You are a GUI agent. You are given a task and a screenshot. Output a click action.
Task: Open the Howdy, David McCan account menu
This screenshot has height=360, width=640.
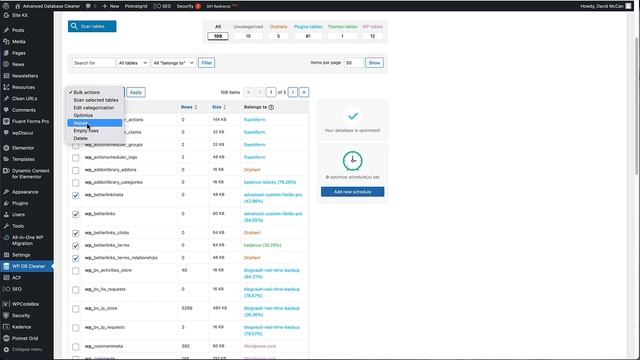coord(605,6)
